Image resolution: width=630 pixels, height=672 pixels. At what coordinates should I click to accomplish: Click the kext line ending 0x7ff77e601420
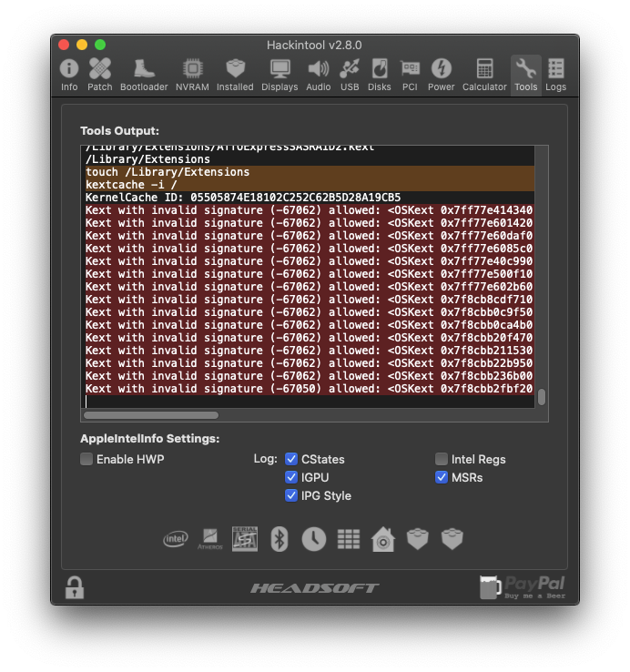310,223
